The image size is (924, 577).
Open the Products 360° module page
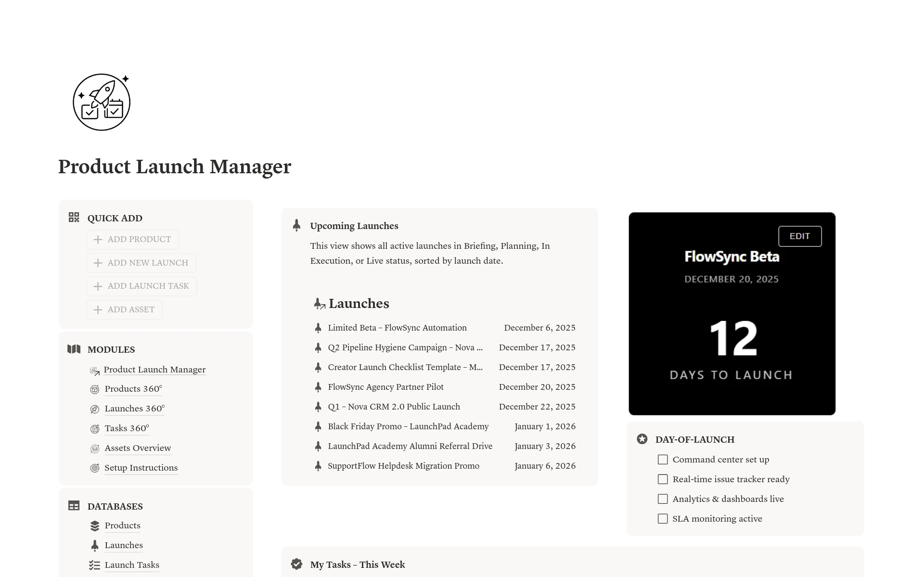133,389
